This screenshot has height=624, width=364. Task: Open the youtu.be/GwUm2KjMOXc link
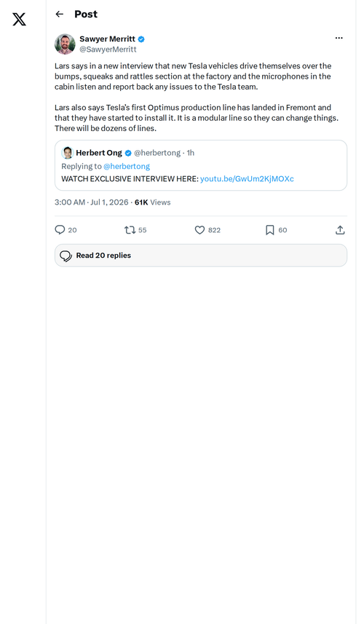click(247, 178)
